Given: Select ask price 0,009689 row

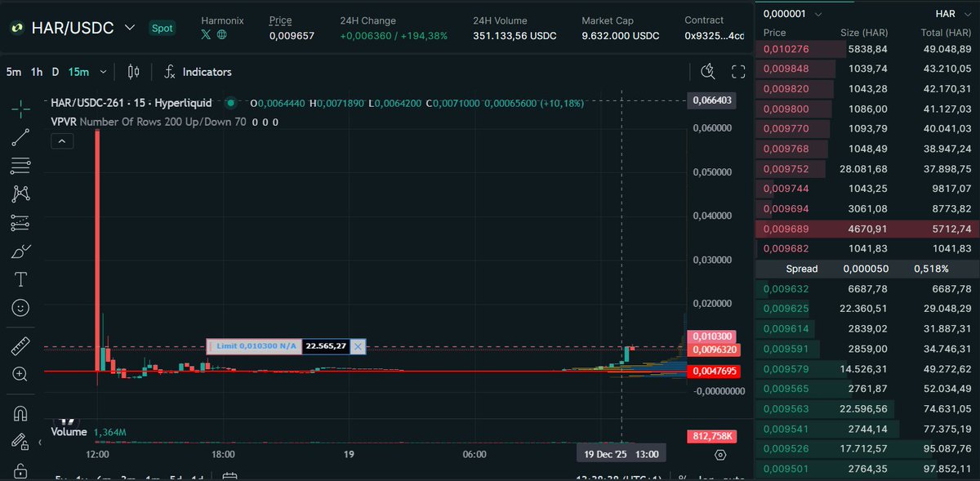Looking at the screenshot, I should pos(866,229).
